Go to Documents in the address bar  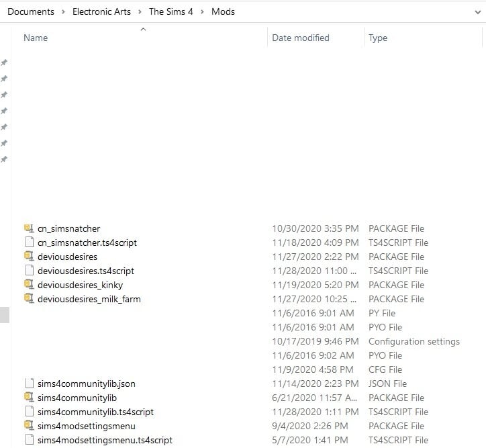coord(31,12)
